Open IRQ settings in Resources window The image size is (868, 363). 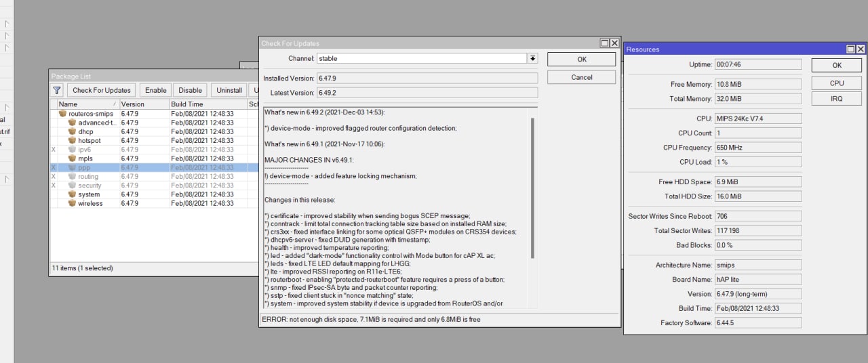pyautogui.click(x=837, y=99)
